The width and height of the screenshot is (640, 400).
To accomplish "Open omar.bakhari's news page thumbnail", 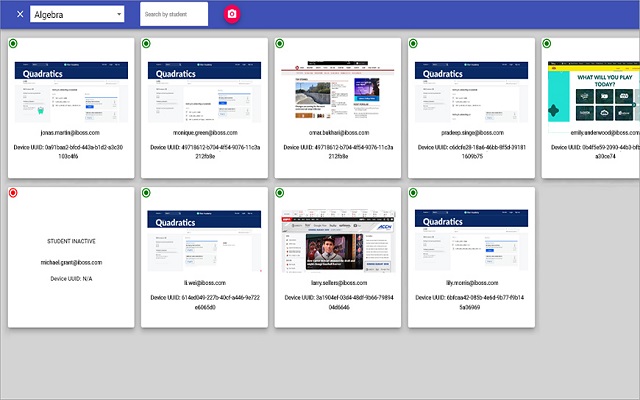I will click(338, 92).
